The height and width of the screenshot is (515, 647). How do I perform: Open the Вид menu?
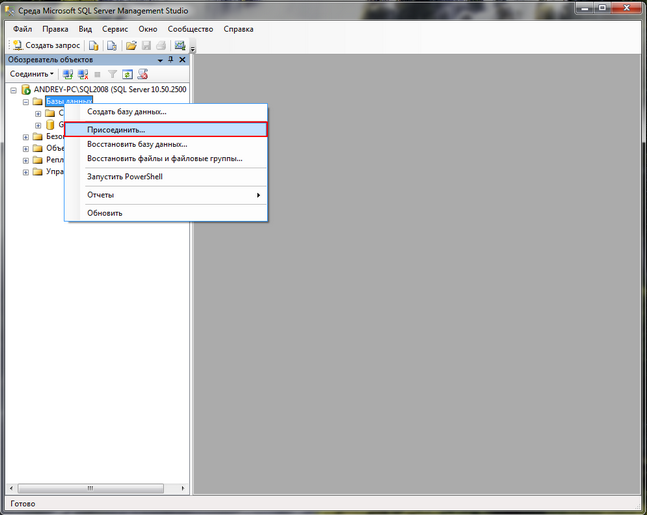click(85, 29)
